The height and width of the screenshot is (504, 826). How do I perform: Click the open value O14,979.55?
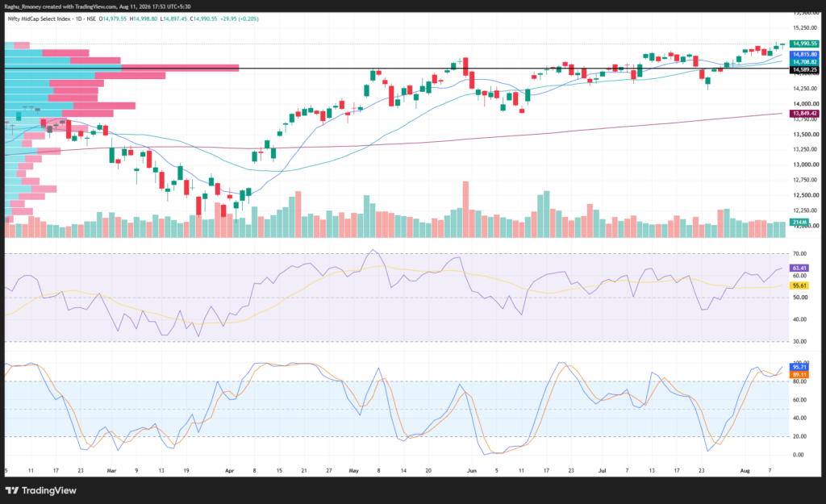point(115,19)
